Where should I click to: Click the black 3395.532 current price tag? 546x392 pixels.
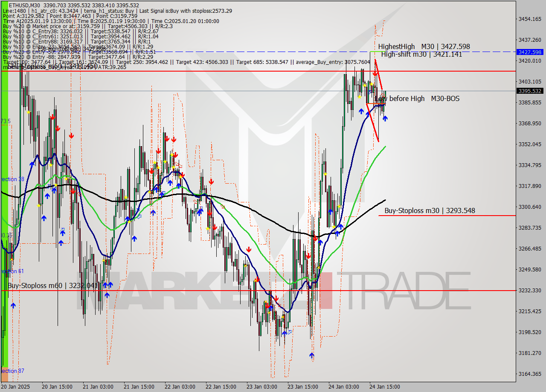pyautogui.click(x=529, y=91)
